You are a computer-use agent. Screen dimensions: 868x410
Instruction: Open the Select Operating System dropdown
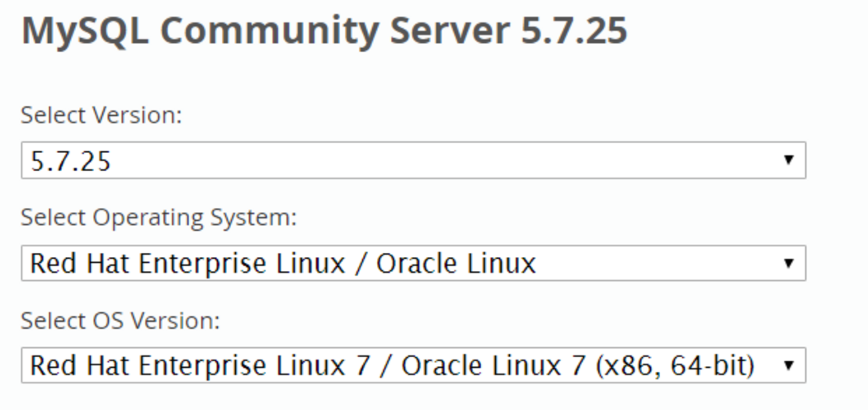[414, 263]
